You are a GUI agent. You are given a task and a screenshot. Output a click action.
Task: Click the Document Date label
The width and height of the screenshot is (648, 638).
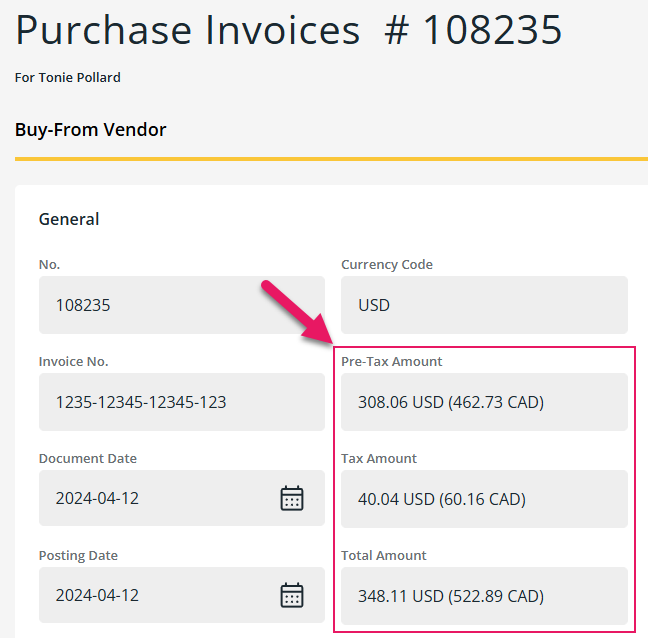point(88,458)
